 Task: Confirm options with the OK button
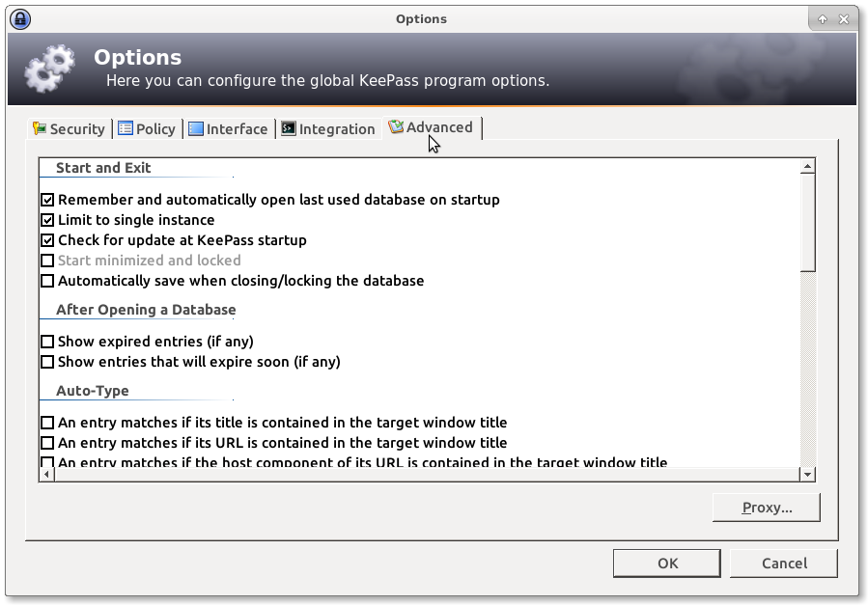coord(667,564)
